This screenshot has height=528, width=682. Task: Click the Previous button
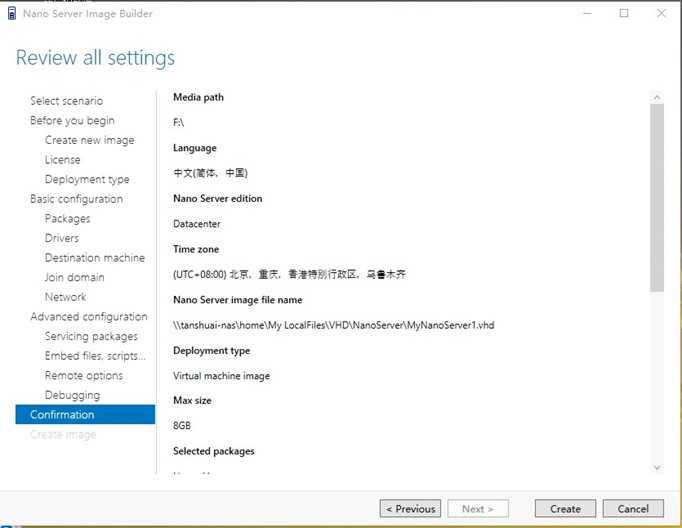(410, 508)
